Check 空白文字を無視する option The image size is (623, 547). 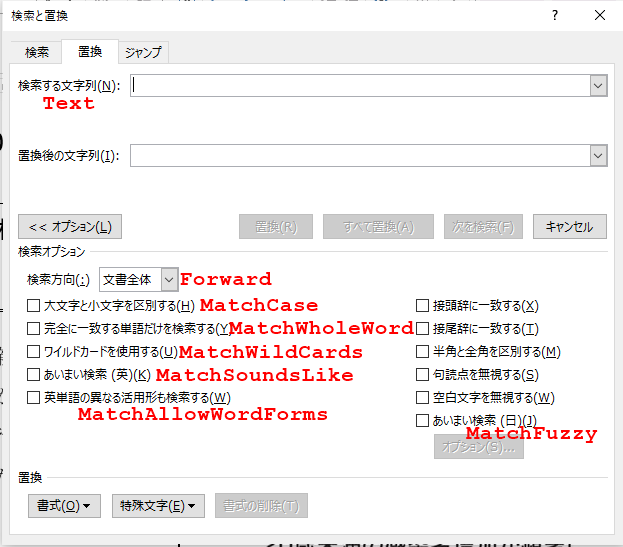point(422,398)
